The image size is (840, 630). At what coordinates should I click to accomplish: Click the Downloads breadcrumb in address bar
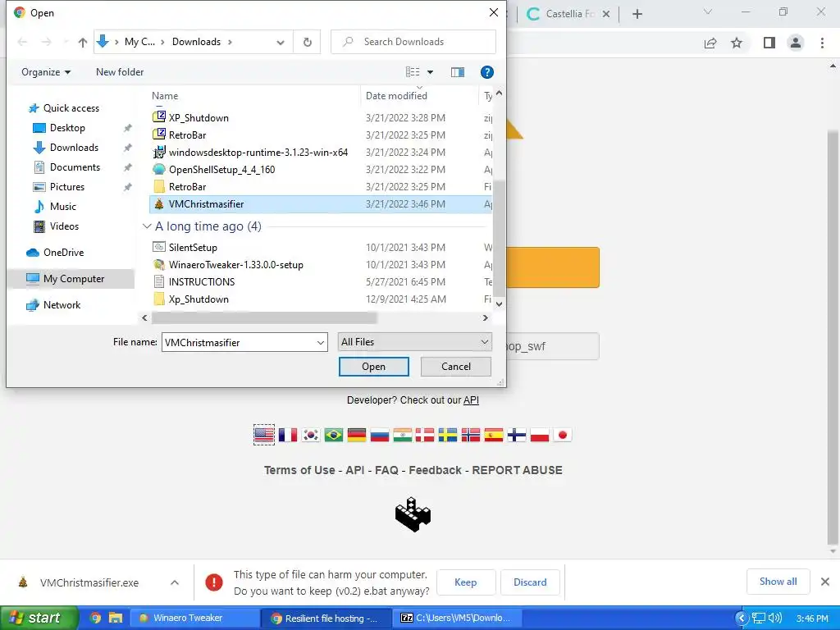click(x=196, y=42)
